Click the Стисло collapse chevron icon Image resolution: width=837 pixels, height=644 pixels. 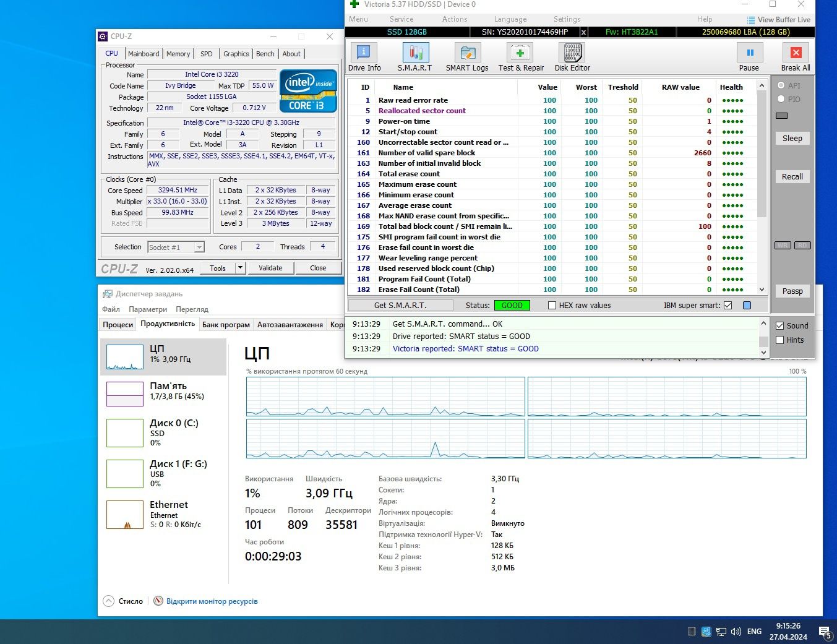pos(109,601)
